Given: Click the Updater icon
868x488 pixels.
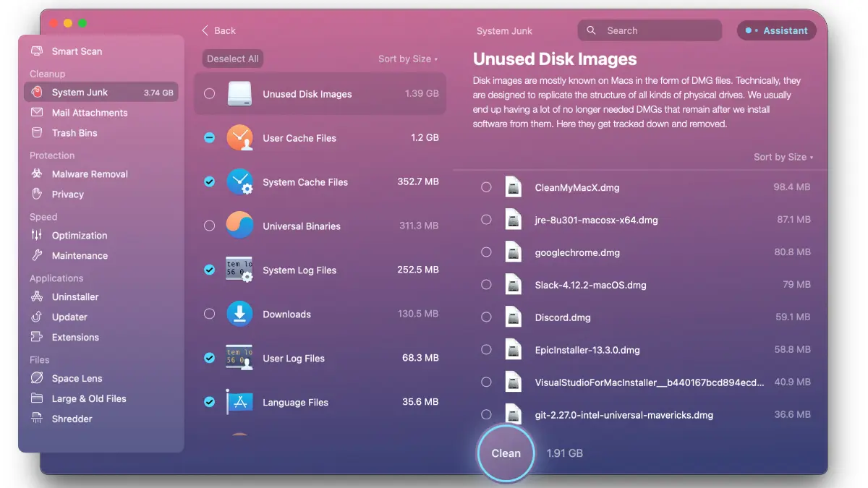Looking at the screenshot, I should point(37,317).
